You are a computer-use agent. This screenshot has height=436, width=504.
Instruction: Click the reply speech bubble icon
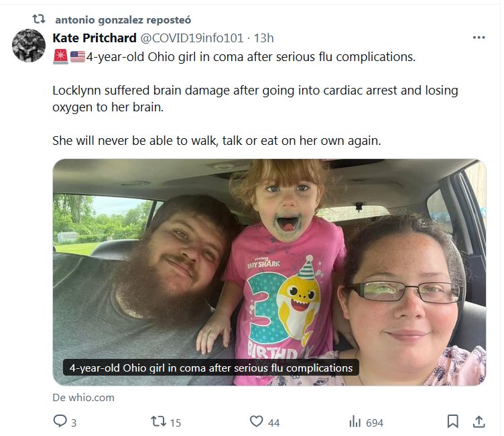[60, 421]
